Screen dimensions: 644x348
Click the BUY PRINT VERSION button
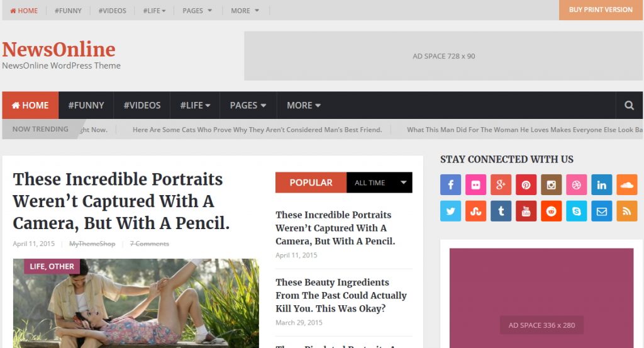[601, 10]
